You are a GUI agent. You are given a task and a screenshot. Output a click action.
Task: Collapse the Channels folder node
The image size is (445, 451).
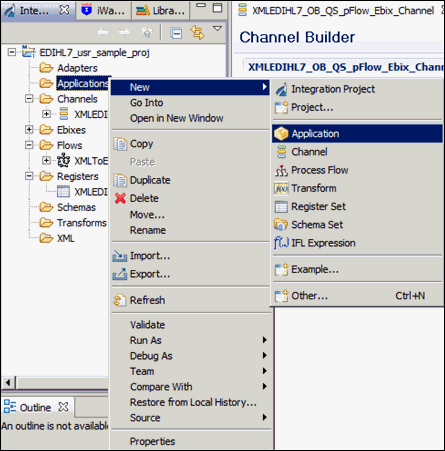point(29,98)
